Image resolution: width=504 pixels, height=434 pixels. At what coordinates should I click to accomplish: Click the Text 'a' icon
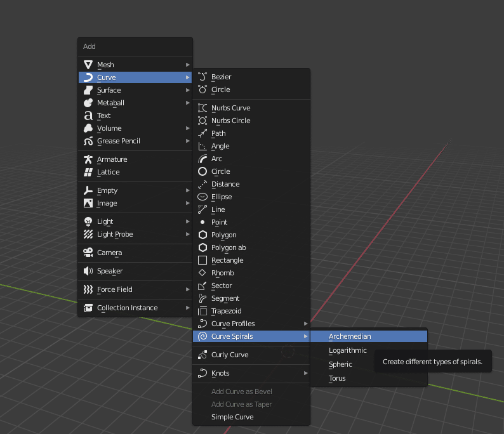88,115
